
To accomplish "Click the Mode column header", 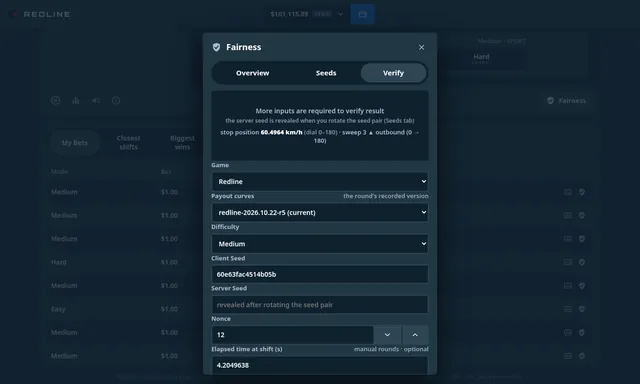I will coord(60,172).
